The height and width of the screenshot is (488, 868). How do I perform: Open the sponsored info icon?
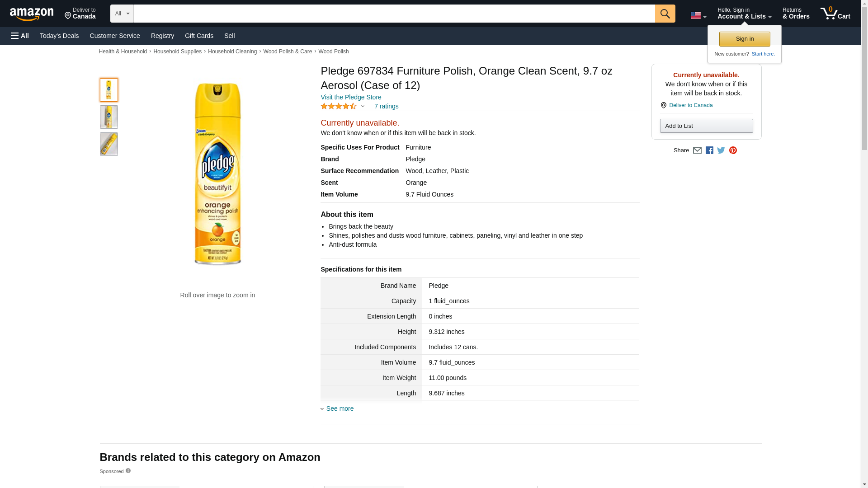click(128, 471)
